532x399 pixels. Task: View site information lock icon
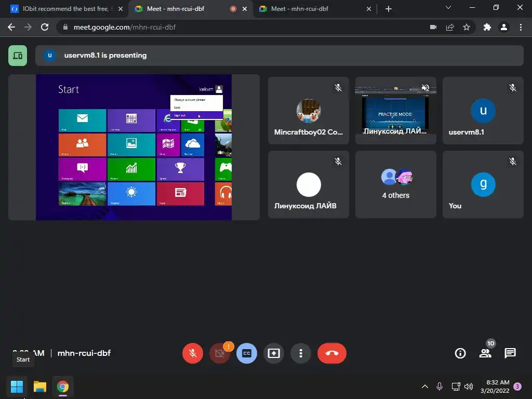pos(65,27)
